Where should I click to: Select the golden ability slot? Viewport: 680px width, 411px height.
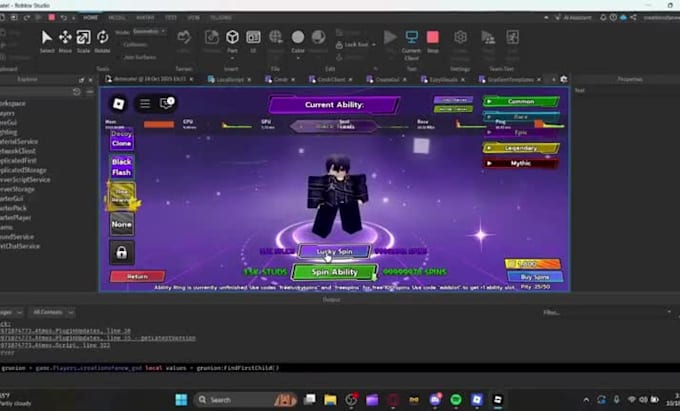[121, 196]
